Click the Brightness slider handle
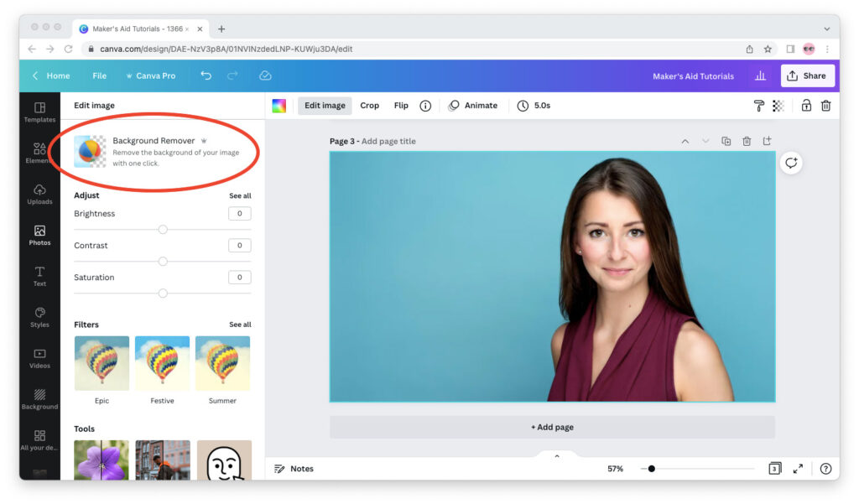 [163, 230]
